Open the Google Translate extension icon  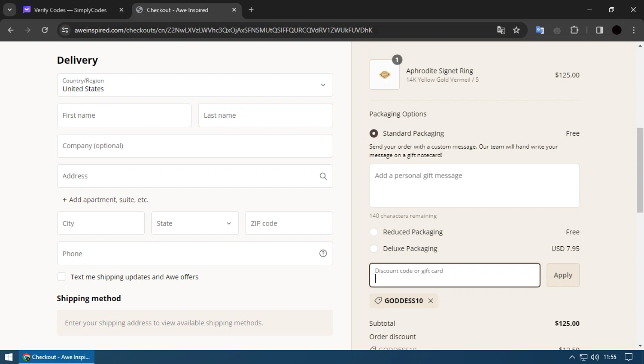tap(540, 30)
